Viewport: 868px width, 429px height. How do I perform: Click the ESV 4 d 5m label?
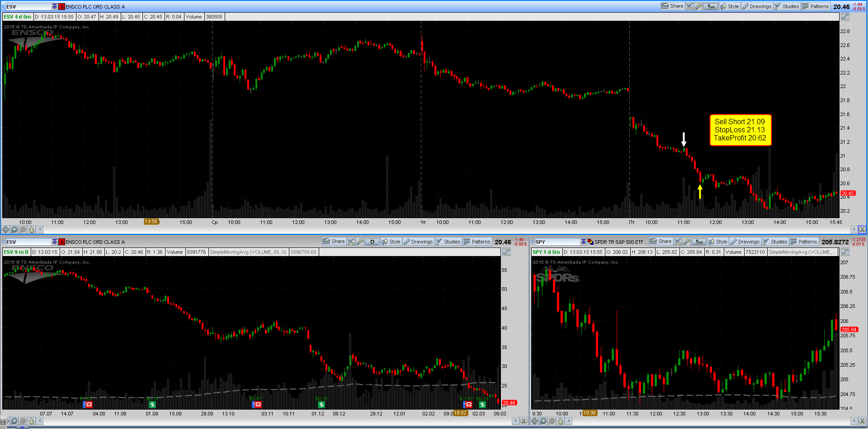pyautogui.click(x=18, y=17)
